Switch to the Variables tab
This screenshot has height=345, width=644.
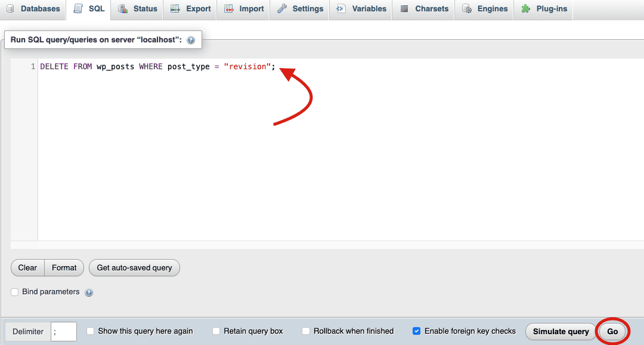pos(361,9)
